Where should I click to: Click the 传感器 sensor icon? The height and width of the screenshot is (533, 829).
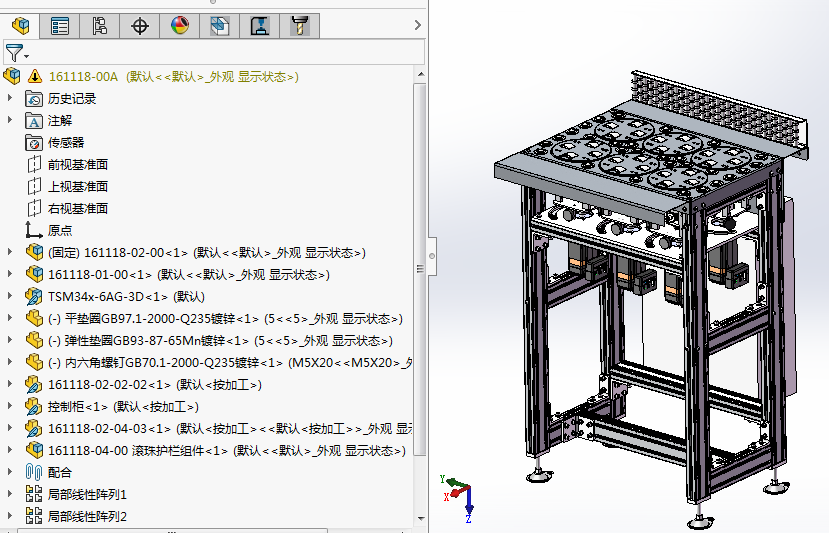pos(34,143)
